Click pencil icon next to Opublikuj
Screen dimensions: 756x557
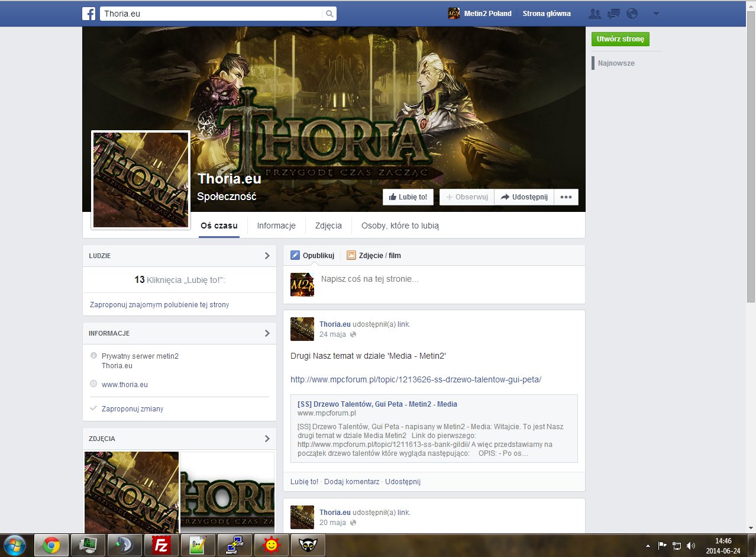tap(295, 255)
